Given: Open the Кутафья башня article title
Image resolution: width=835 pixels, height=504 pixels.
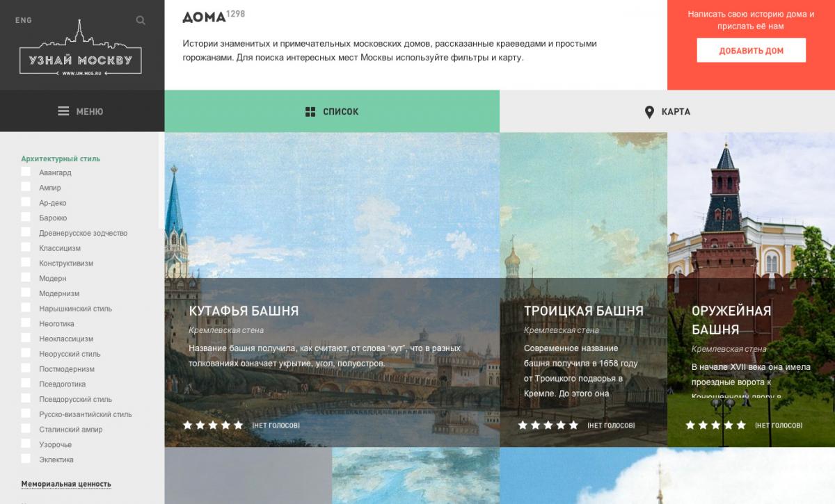Looking at the screenshot, I should [244, 311].
